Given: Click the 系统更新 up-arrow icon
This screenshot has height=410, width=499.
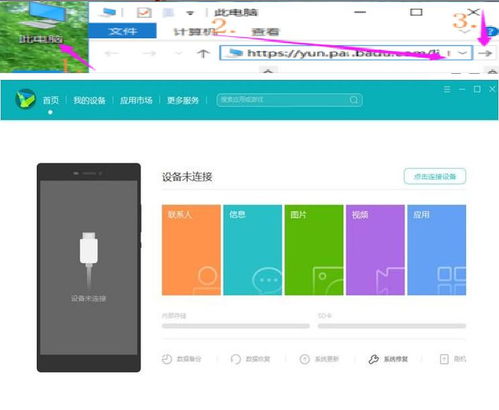Looking at the screenshot, I should (305, 359).
